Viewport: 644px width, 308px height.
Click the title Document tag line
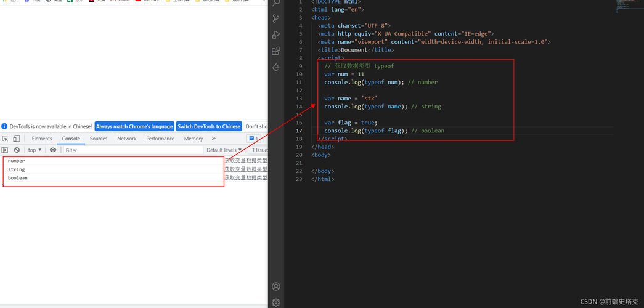[x=356, y=50]
